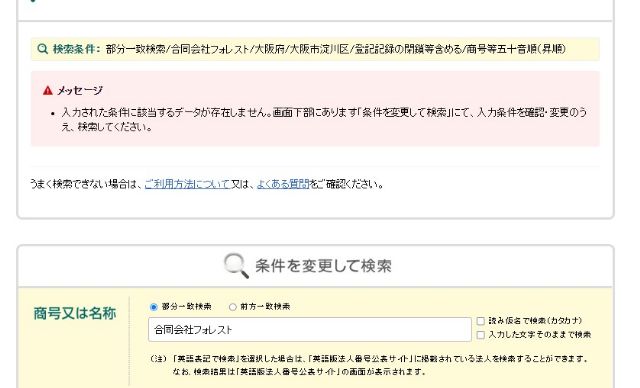Enable 読み仮名で検索(カタカナ) checkbox
640x388 pixels.
click(481, 321)
